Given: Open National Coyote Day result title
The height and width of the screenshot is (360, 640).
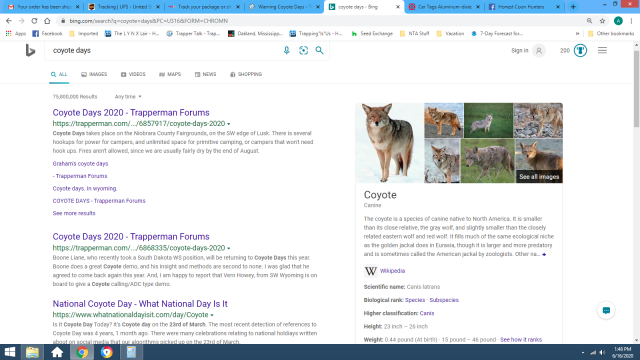Looking at the screenshot, I should (140, 304).
